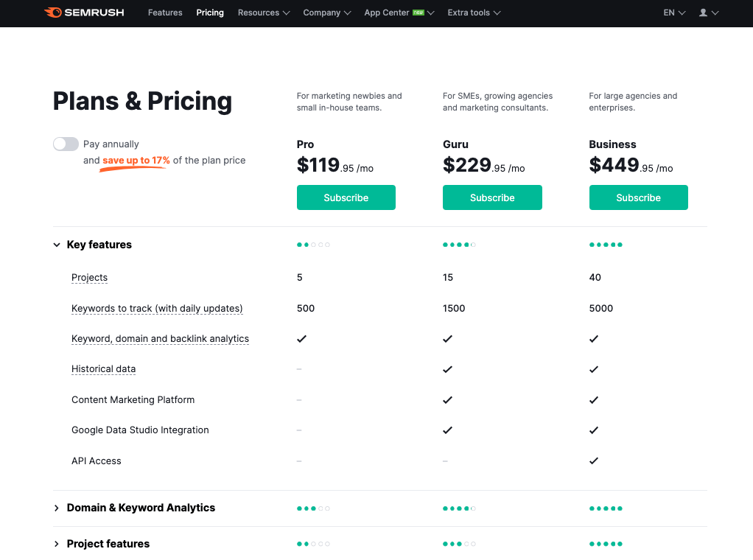Click the Pro price '$119.95 /mo'
The width and height of the screenshot is (753, 560).
pos(335,165)
